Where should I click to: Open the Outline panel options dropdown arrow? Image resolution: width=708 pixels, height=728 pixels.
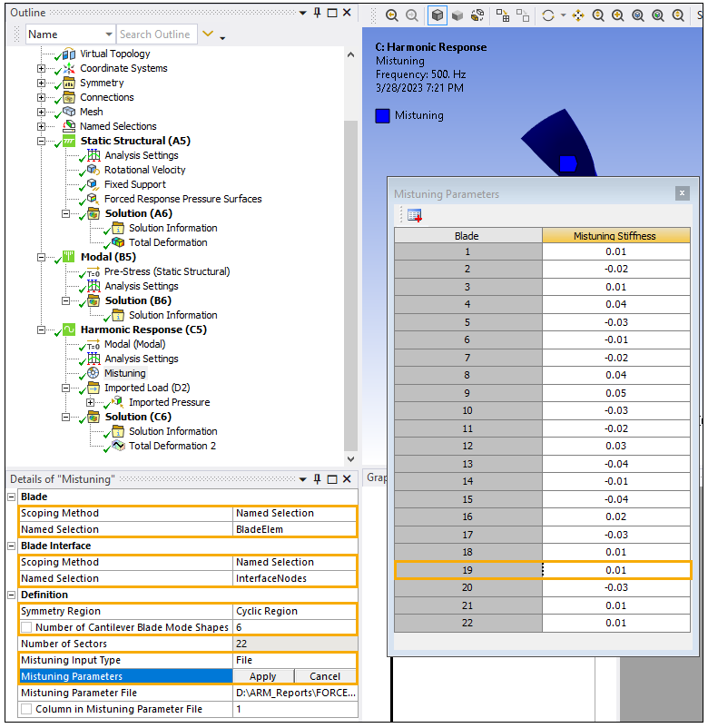coord(302,13)
